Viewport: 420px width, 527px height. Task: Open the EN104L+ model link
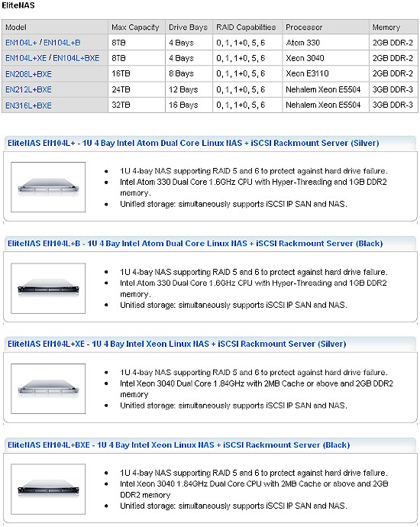21,43
